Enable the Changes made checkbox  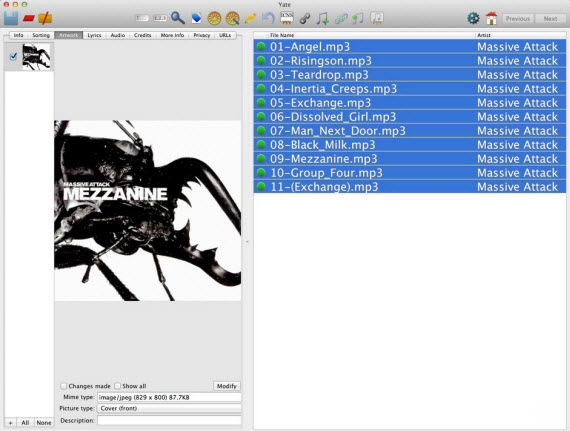tap(64, 386)
